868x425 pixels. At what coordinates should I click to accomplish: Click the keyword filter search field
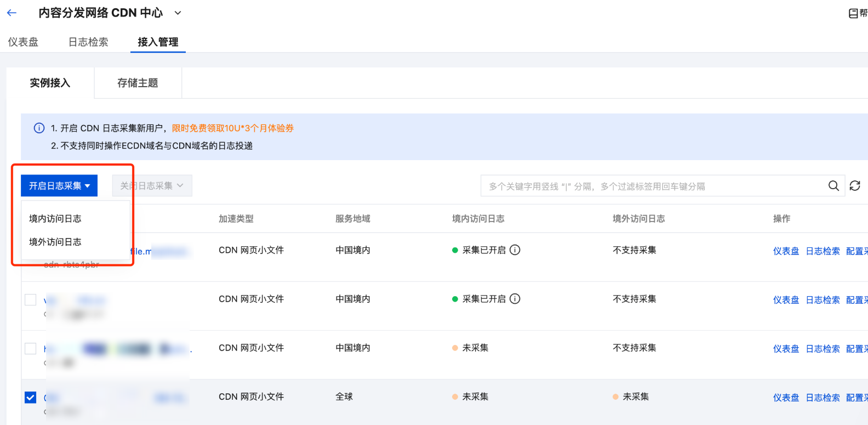(652, 186)
